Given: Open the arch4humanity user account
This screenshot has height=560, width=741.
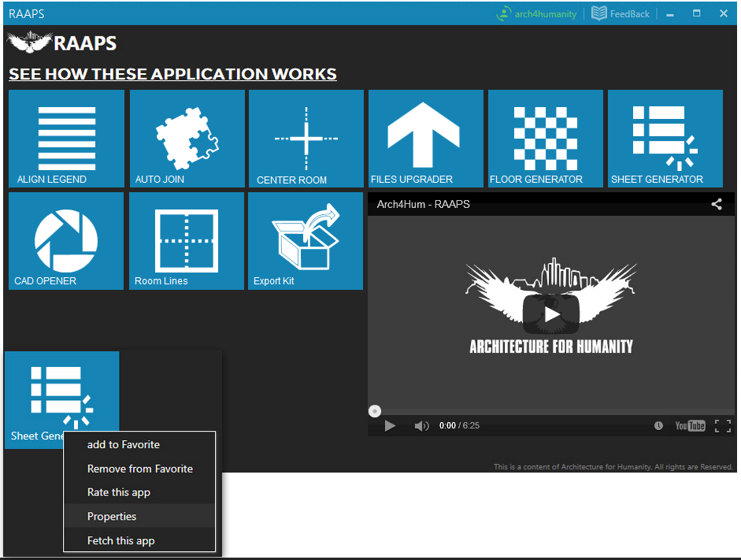Looking at the screenshot, I should [x=536, y=13].
